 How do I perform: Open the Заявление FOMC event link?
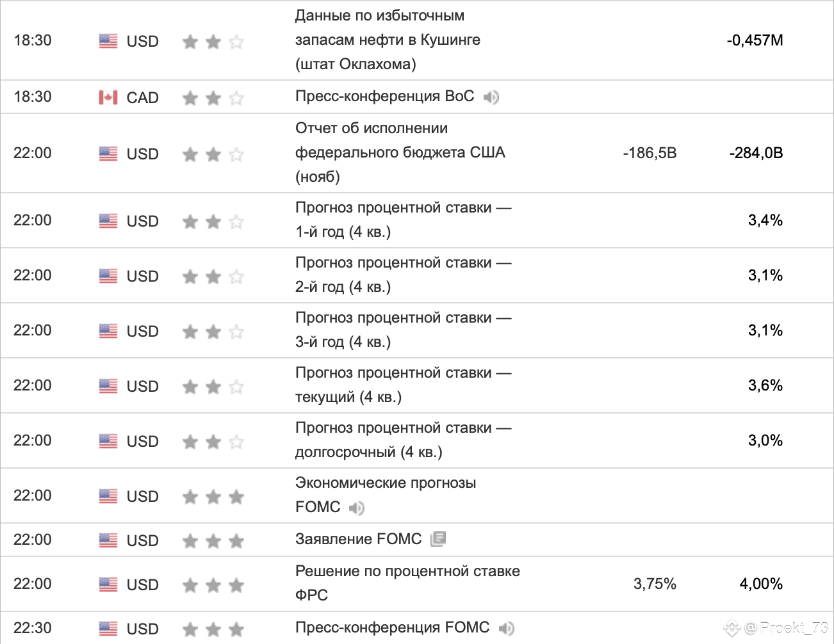[358, 539]
